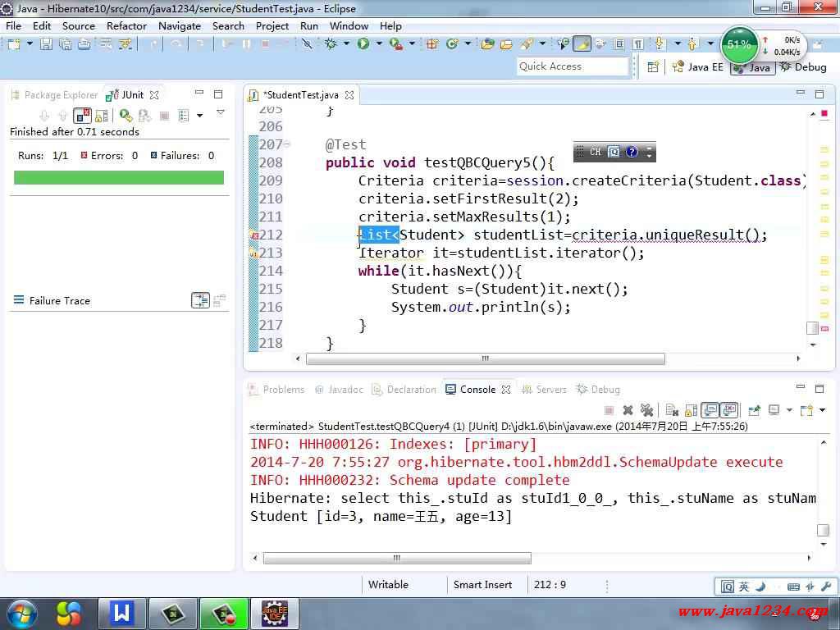840x630 pixels.
Task: Switch to Java EE perspective
Action: coord(698,67)
